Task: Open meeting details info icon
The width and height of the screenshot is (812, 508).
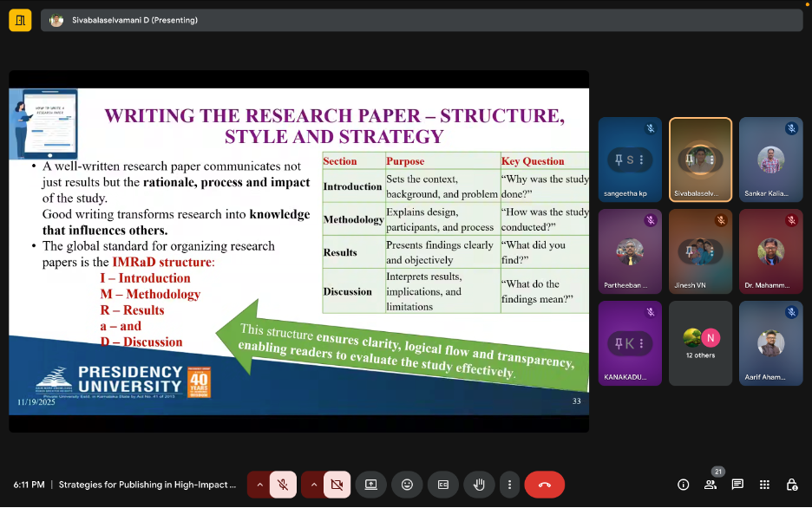Action: [x=683, y=485]
